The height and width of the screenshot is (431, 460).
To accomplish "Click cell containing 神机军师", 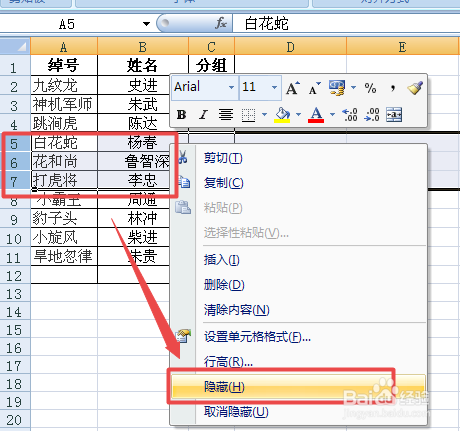I will click(64, 104).
